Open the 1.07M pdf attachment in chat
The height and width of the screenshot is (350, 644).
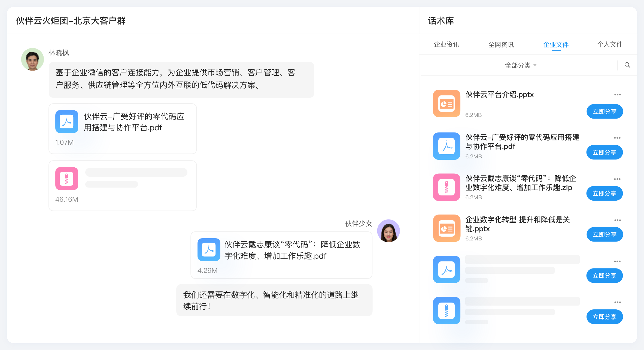pyautogui.click(x=123, y=129)
